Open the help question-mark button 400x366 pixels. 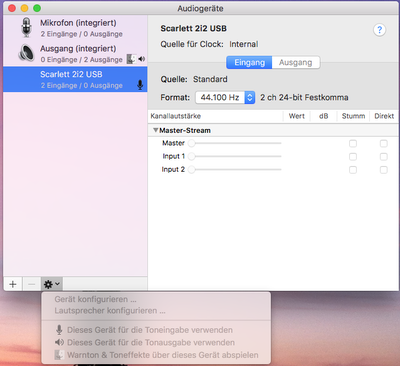click(x=379, y=30)
